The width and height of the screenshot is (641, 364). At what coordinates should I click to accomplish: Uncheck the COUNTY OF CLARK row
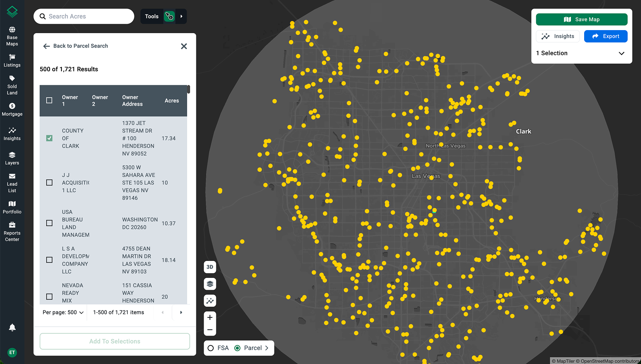click(x=49, y=138)
